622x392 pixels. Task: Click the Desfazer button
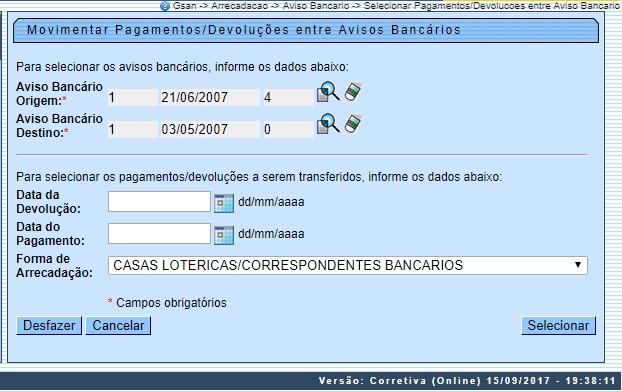[x=49, y=326]
